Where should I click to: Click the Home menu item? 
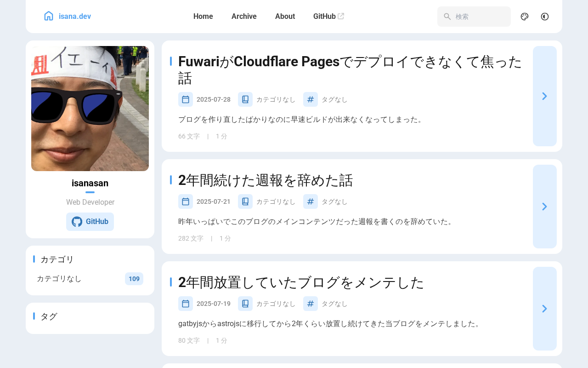point(203,17)
